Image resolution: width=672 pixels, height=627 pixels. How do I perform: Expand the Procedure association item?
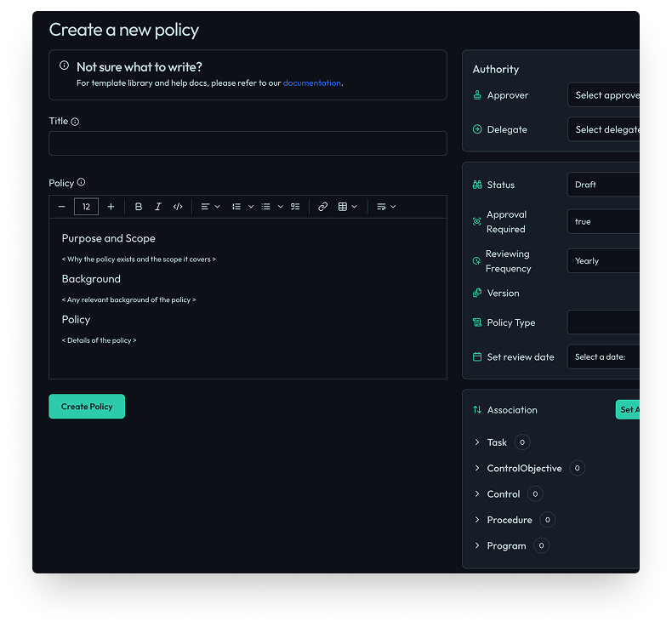tap(477, 520)
